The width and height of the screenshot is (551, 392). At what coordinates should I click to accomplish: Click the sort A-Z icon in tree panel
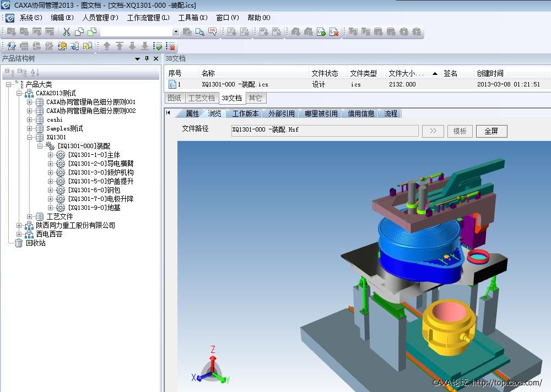point(35,72)
